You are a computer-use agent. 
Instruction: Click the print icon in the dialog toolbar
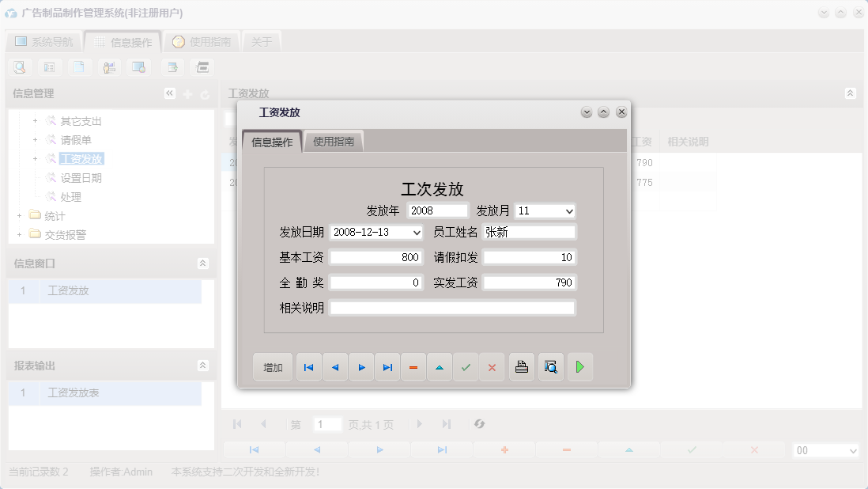(521, 366)
